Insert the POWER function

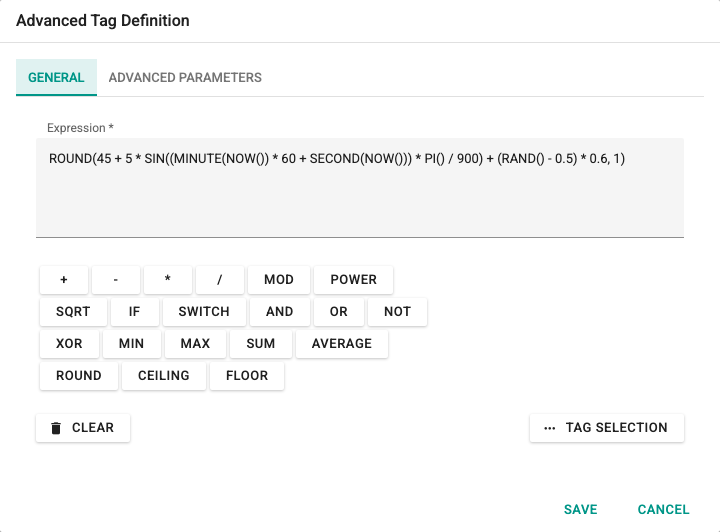click(354, 280)
